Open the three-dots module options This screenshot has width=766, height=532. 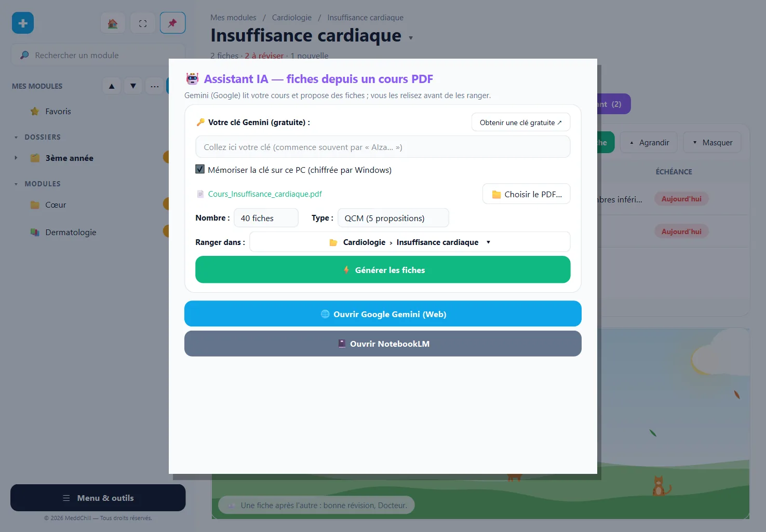point(155,86)
